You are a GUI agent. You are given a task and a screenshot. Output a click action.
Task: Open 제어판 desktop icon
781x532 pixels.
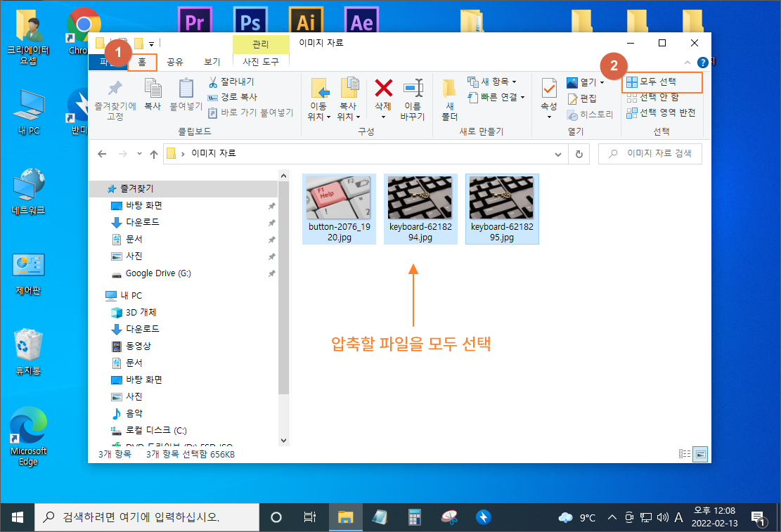click(x=28, y=274)
